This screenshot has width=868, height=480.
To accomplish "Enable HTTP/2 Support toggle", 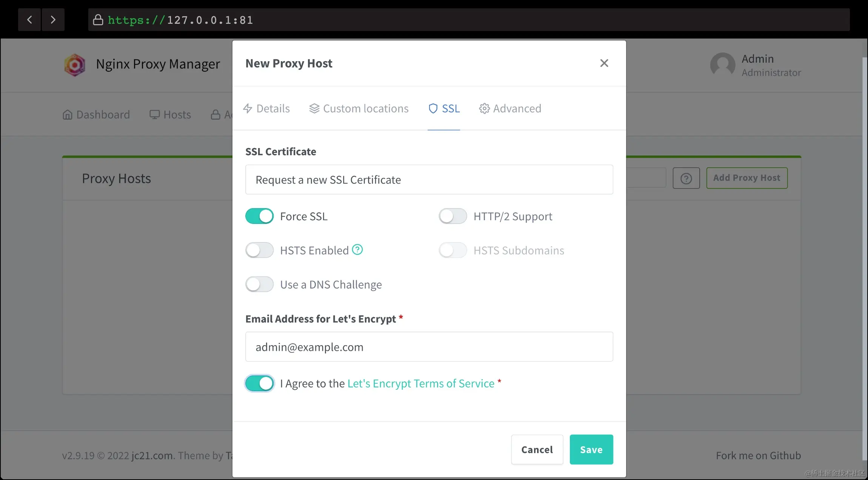I will (x=452, y=216).
